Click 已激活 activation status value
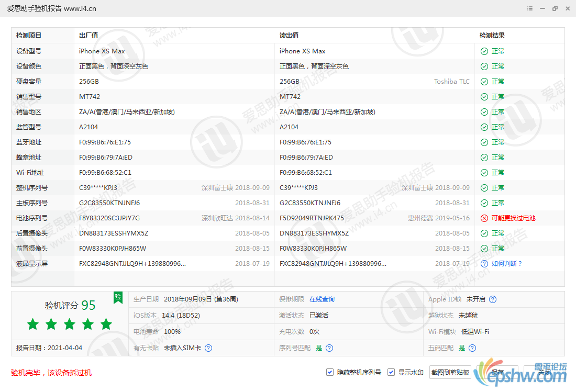 point(319,316)
